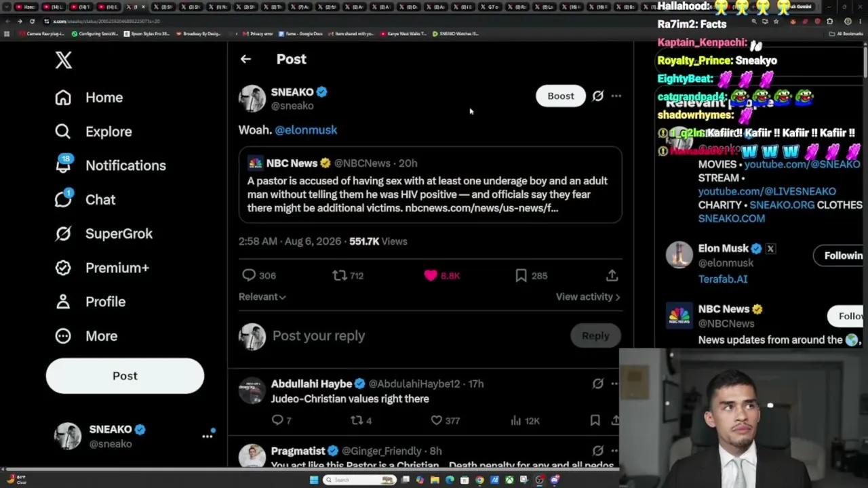Open the Windows Start menu

click(x=313, y=481)
